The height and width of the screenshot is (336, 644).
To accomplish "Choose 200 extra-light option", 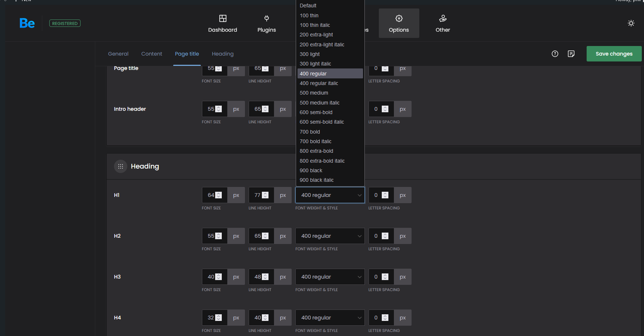I will [330, 35].
